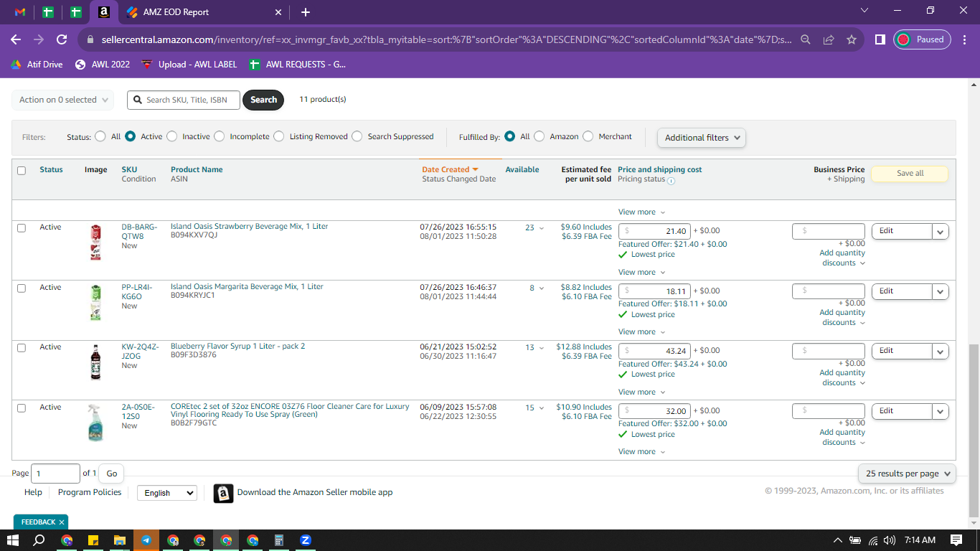Select the Search Suppressed status filter
Screen dimensions: 980x551
click(357, 136)
